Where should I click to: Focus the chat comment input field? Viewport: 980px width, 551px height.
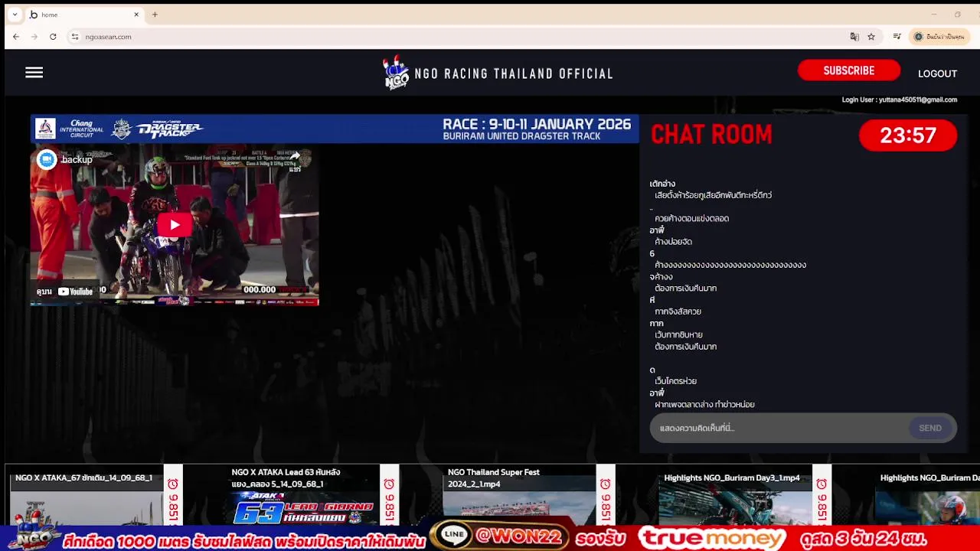tap(778, 428)
